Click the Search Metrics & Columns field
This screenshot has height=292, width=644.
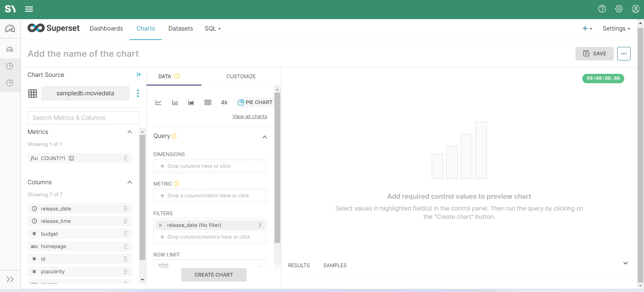84,118
